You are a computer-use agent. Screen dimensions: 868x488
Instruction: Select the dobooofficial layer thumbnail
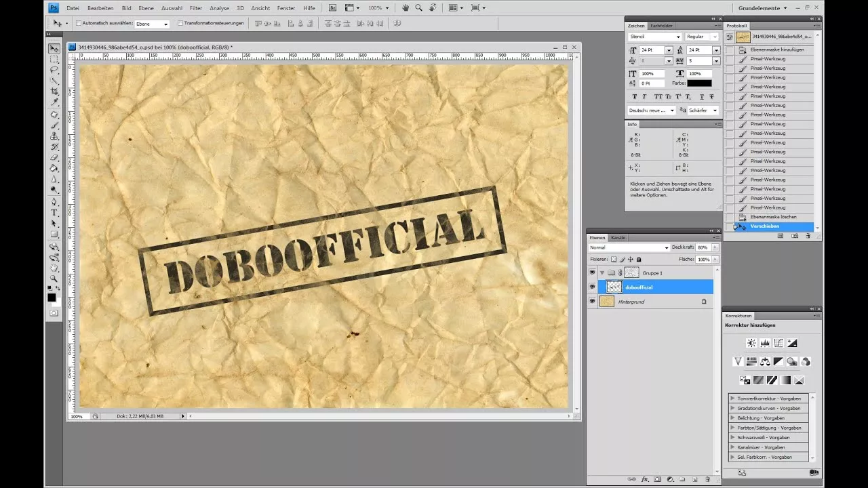click(x=614, y=286)
